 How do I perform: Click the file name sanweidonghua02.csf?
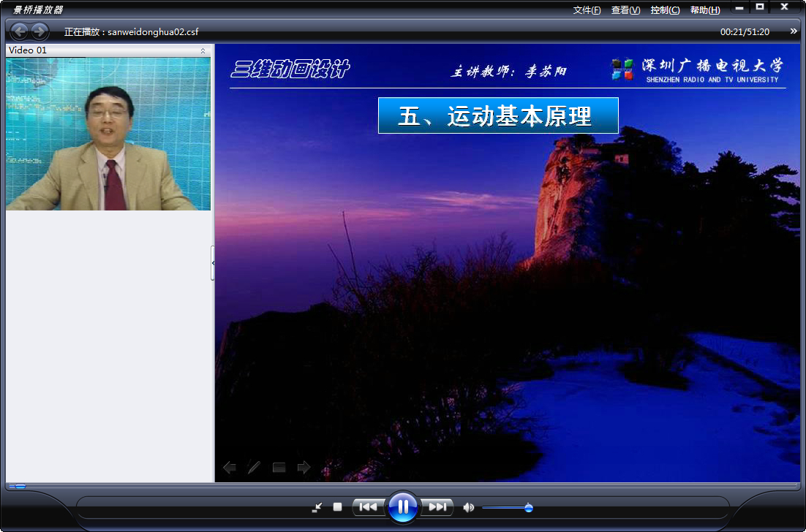click(x=153, y=32)
